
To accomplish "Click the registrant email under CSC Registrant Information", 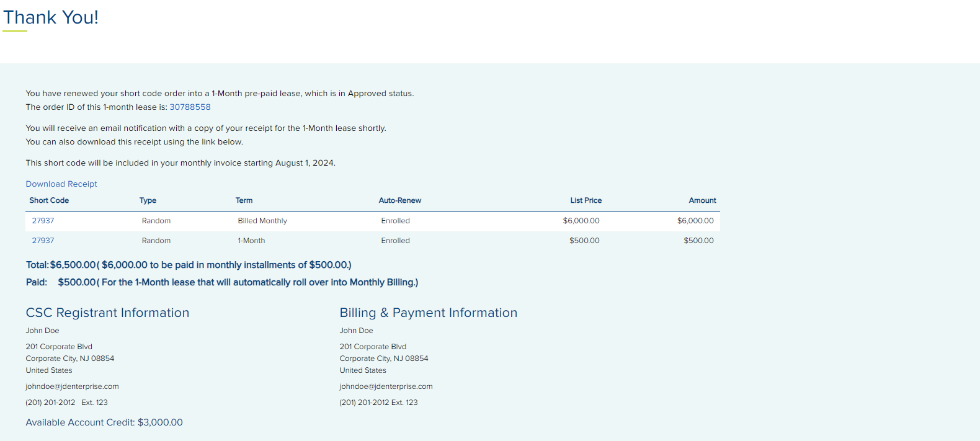I will [x=72, y=386].
